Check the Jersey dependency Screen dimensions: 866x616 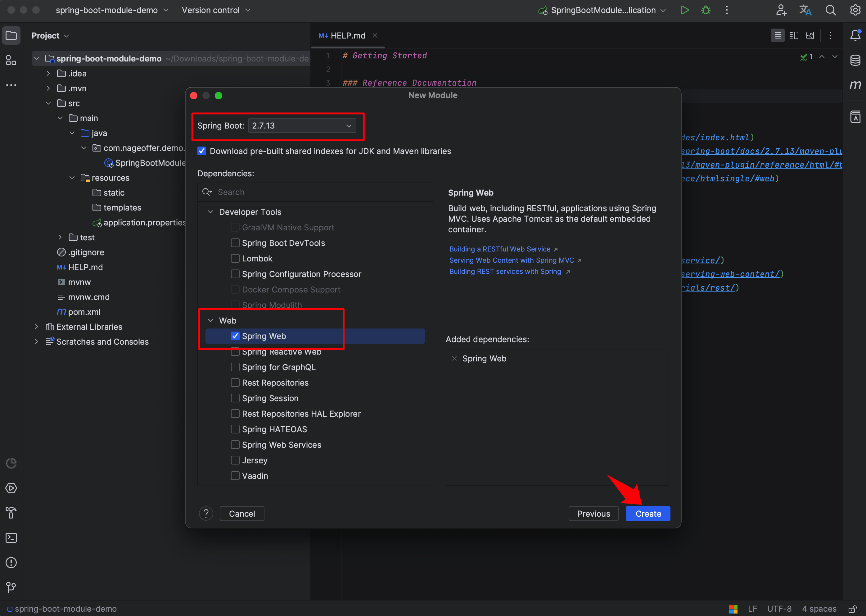pos(235,460)
